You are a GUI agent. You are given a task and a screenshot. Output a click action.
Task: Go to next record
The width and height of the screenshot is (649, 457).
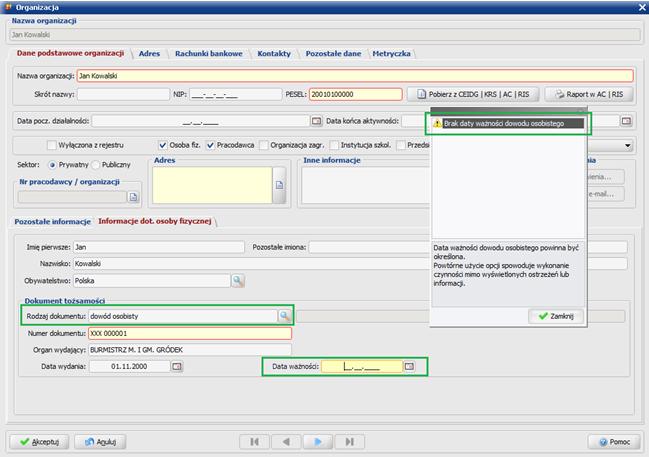tap(318, 442)
